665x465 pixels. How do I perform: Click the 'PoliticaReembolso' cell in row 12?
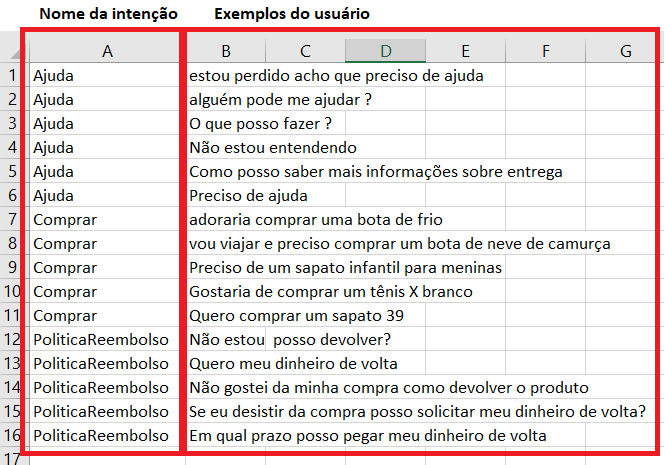(100, 340)
